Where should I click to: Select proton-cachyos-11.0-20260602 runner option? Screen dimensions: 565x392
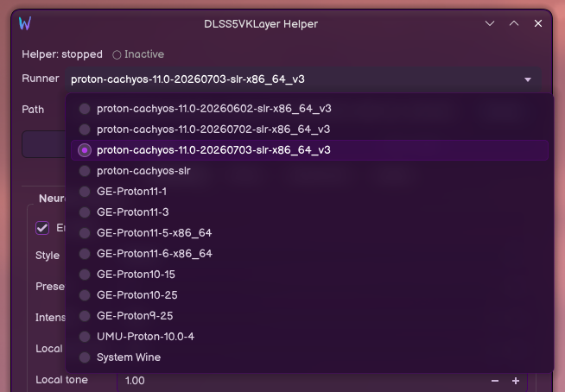click(309, 109)
